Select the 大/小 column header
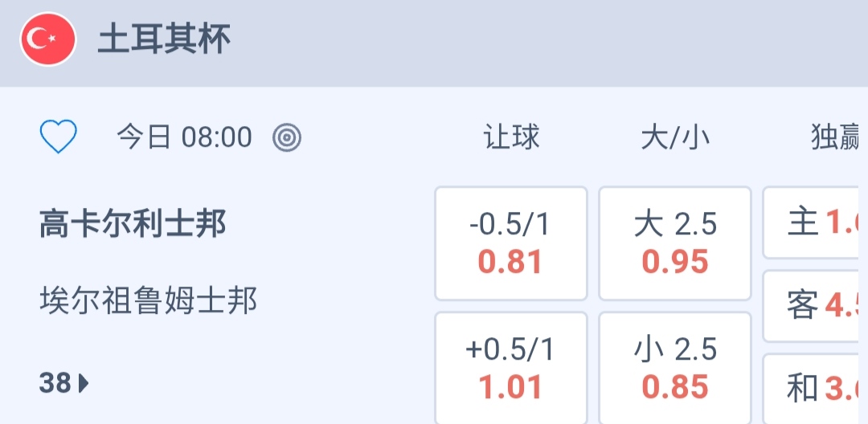This screenshot has width=868, height=424. [675, 138]
